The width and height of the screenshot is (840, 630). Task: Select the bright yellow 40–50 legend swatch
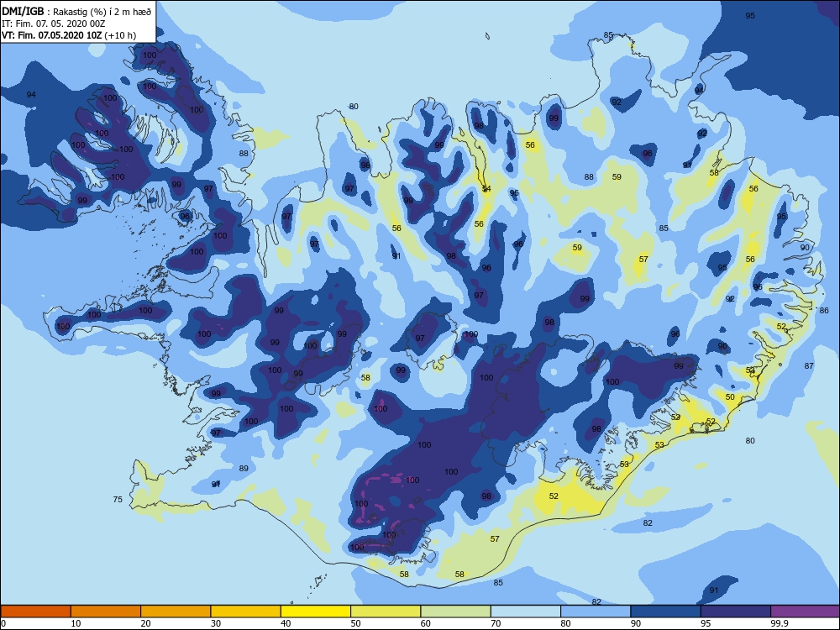pyautogui.click(x=316, y=612)
